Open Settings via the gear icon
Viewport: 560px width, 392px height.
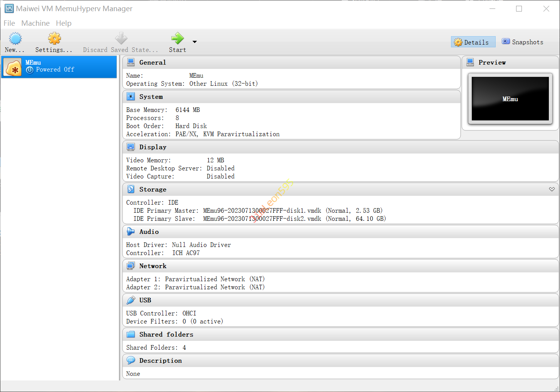coord(54,39)
